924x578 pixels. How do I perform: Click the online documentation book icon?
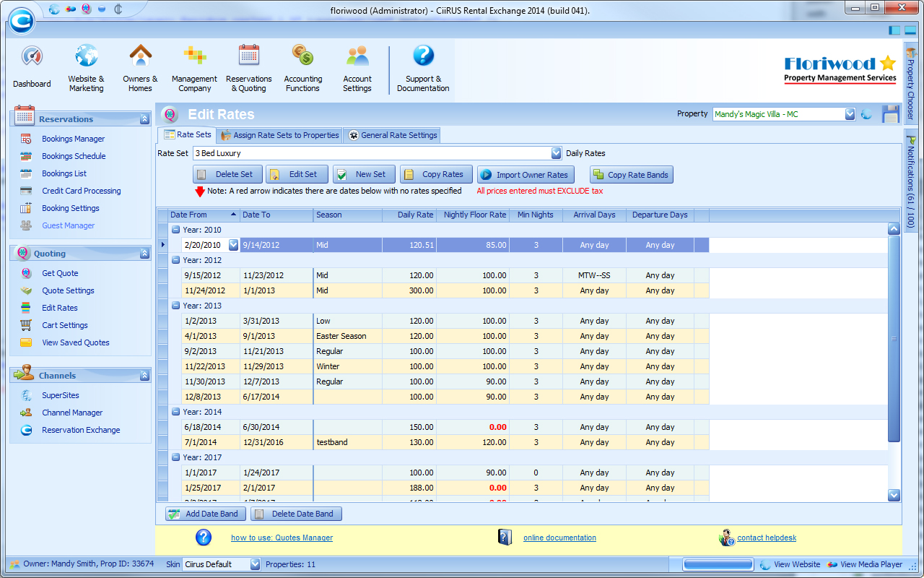click(x=505, y=538)
